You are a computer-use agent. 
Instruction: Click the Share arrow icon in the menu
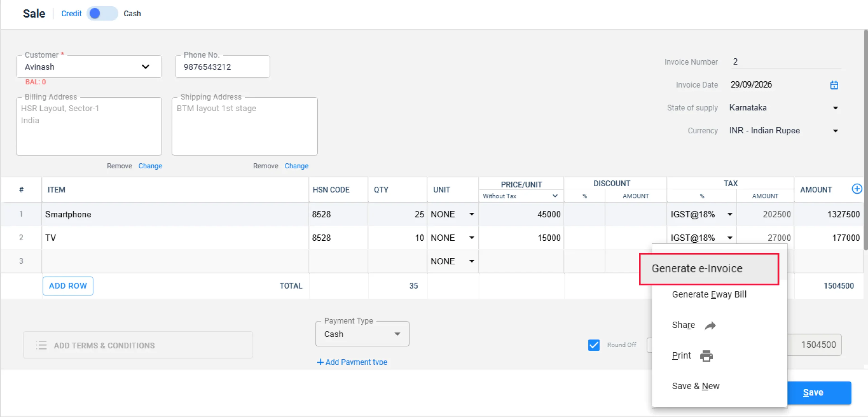(x=710, y=326)
